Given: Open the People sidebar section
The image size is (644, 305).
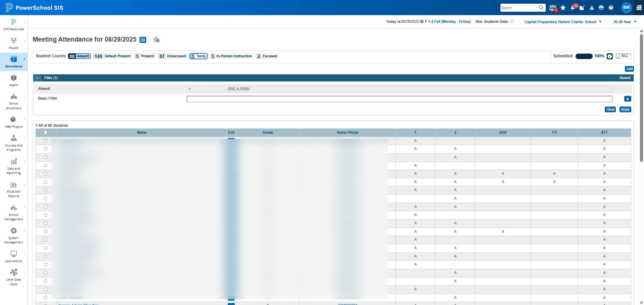Looking at the screenshot, I should [13, 43].
